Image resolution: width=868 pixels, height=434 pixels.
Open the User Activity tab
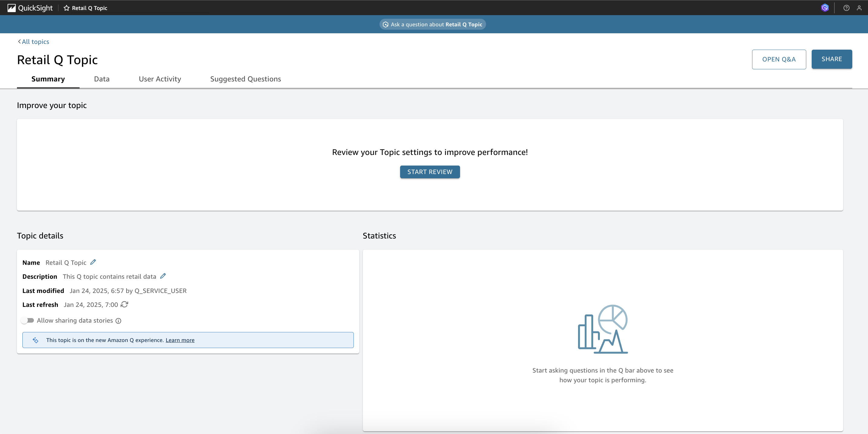160,79
